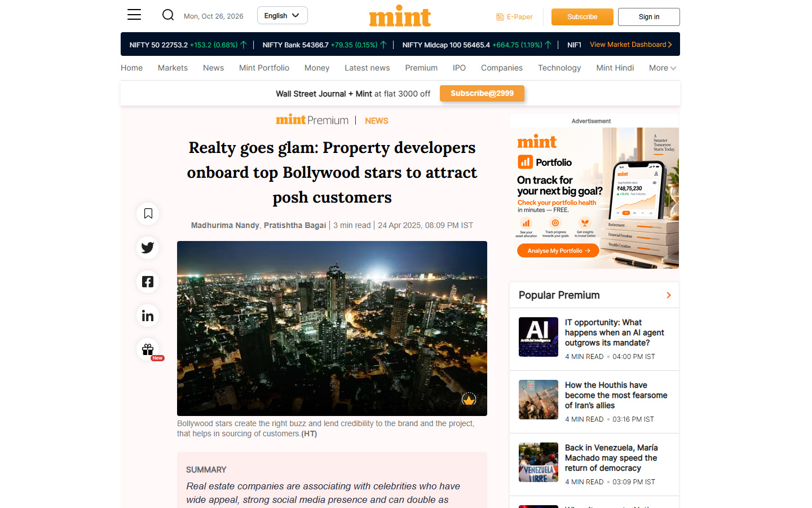Image resolution: width=812 pixels, height=508 pixels.
Task: Open the Mint Portfolio tab
Action: 264,68
